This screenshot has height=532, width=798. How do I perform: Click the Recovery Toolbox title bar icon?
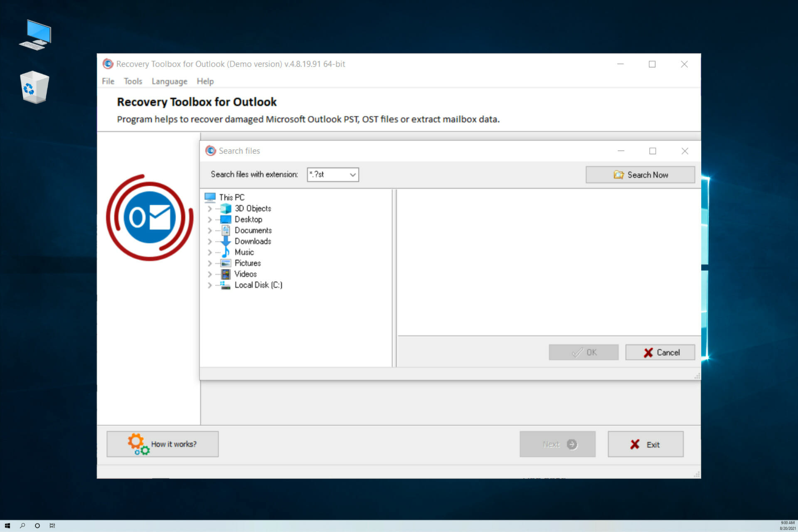click(x=108, y=64)
